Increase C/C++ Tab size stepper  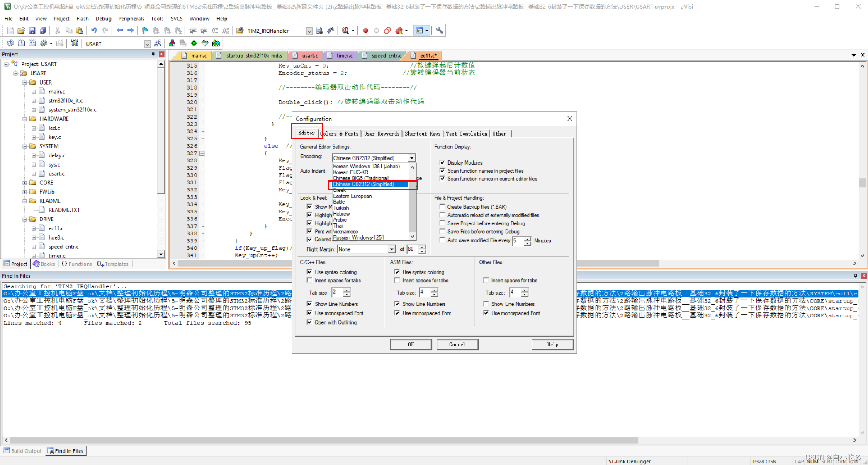point(347,290)
